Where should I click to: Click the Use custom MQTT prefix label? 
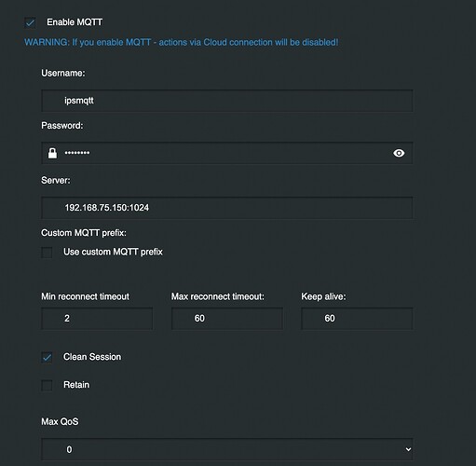tap(113, 252)
